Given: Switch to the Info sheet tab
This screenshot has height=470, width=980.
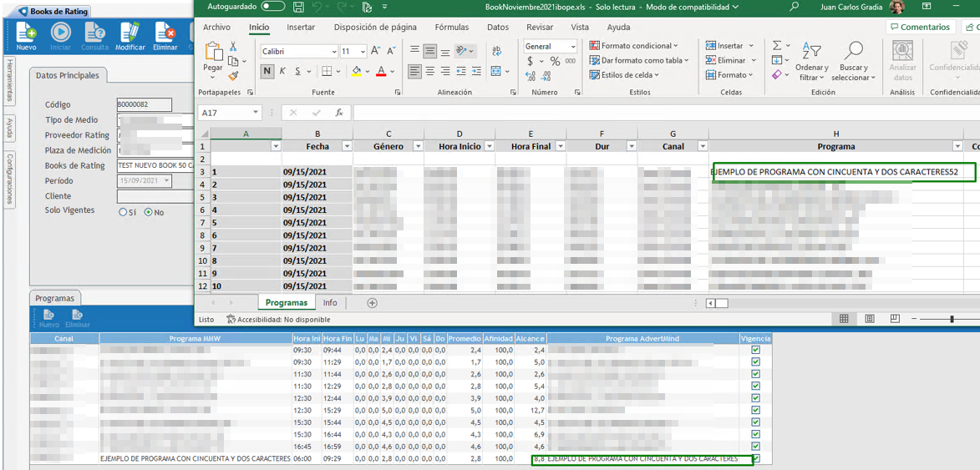Looking at the screenshot, I should click(x=330, y=303).
